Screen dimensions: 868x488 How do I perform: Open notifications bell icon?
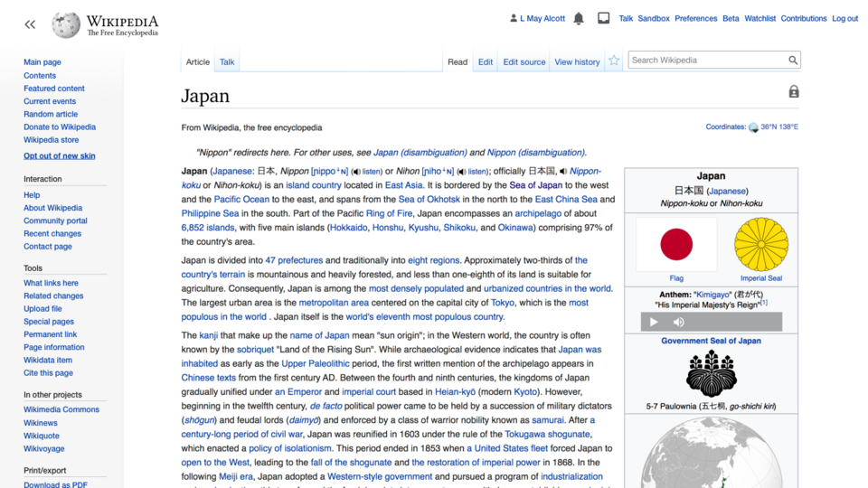pyautogui.click(x=579, y=19)
